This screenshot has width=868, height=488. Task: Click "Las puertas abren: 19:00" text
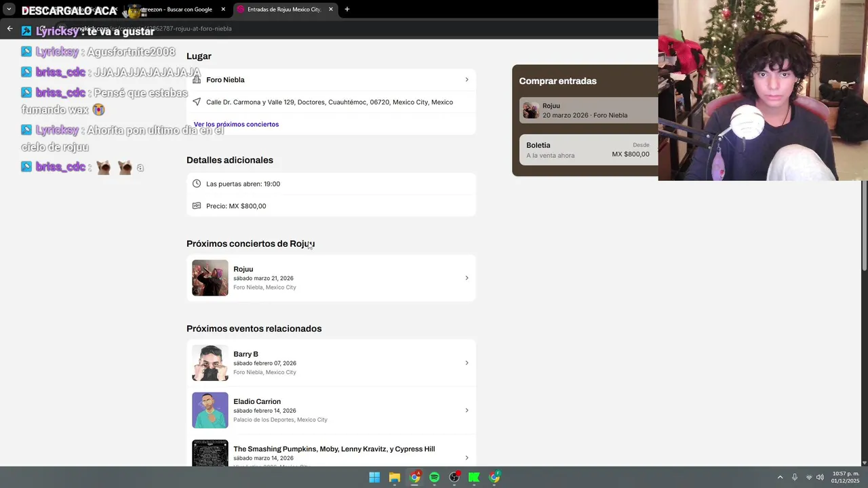click(243, 184)
